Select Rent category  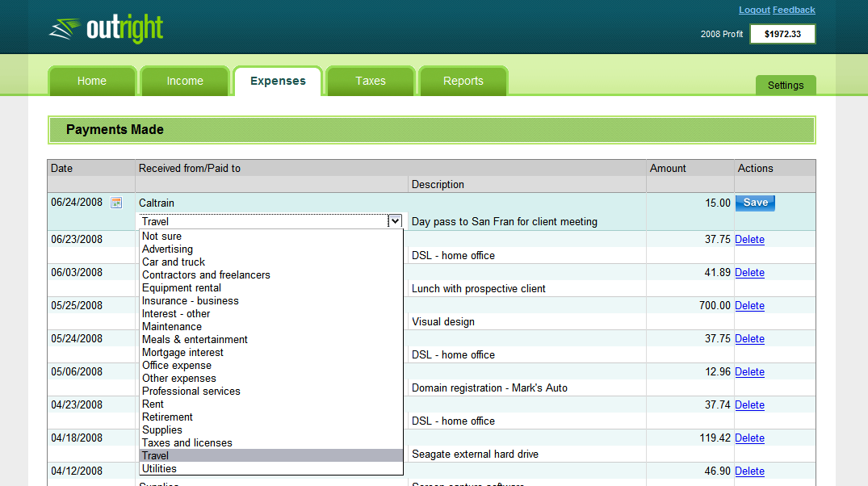click(x=270, y=404)
